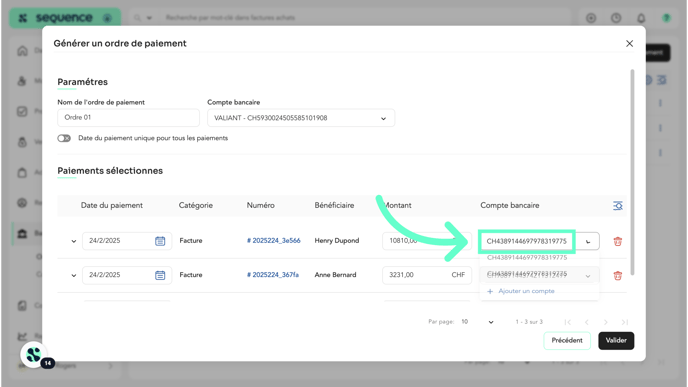Click the Anne Bernard beneficiary cell

pos(335,275)
